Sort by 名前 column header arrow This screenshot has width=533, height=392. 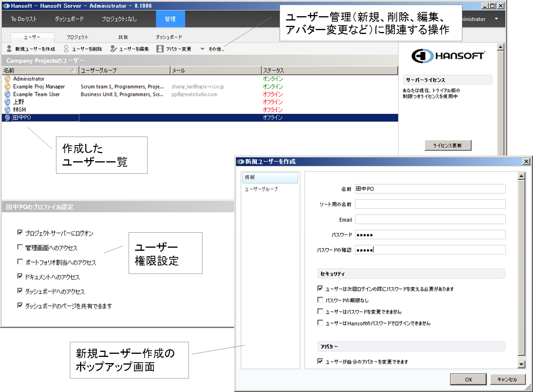point(73,70)
